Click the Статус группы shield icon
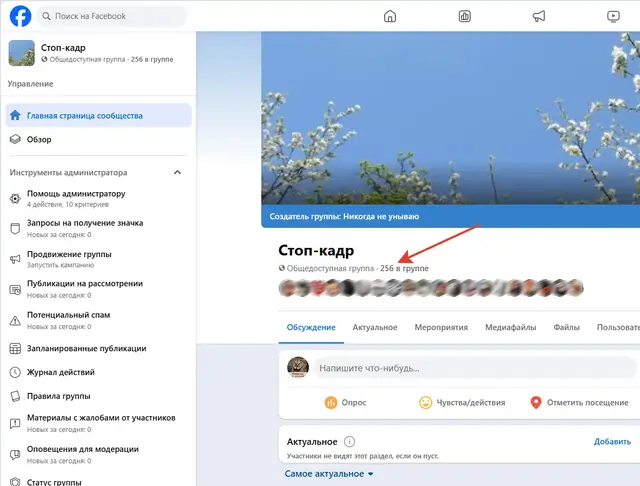640x486 pixels. click(x=15, y=482)
